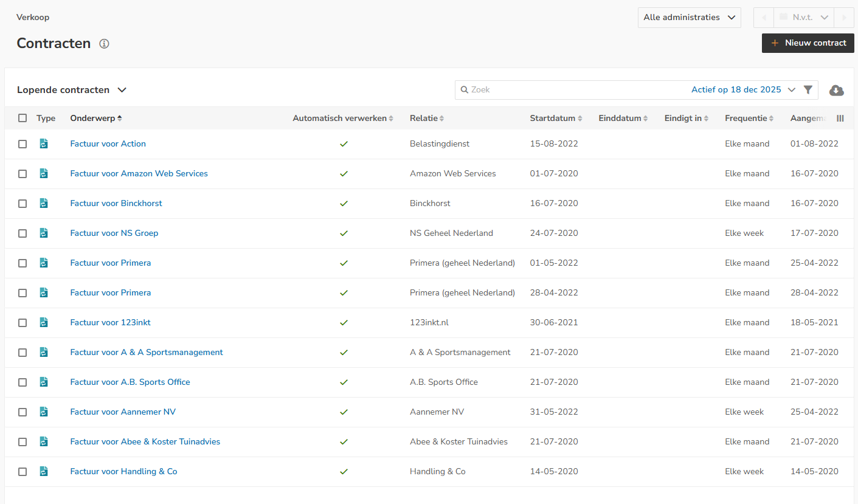
Task: Click the Zoek search field
Action: (x=572, y=90)
